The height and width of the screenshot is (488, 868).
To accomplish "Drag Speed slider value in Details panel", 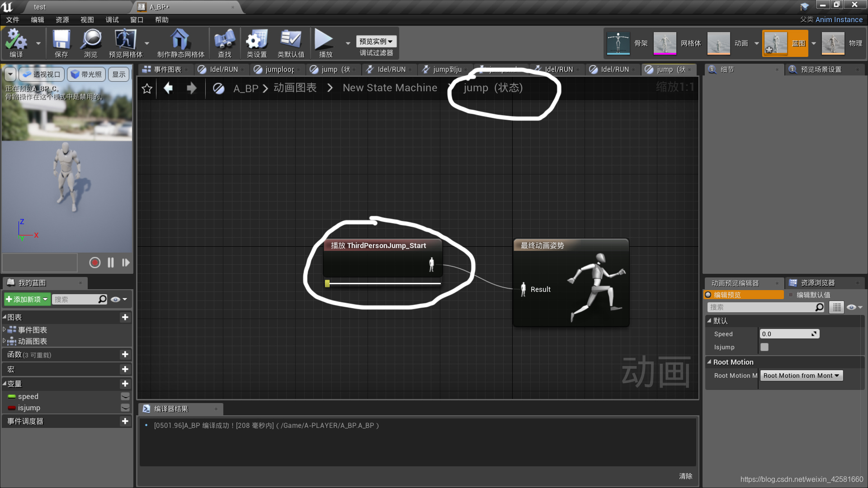I will click(x=787, y=333).
